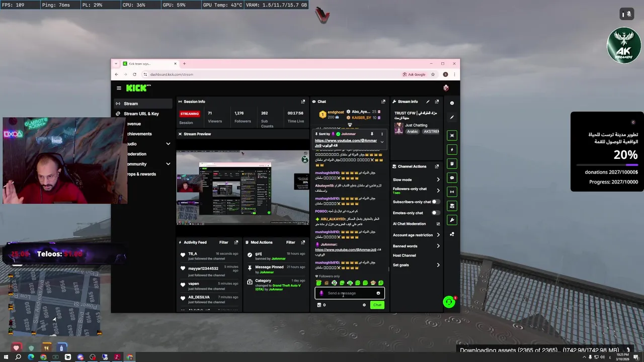Open pinned YouTube link in chat

[x=346, y=141]
